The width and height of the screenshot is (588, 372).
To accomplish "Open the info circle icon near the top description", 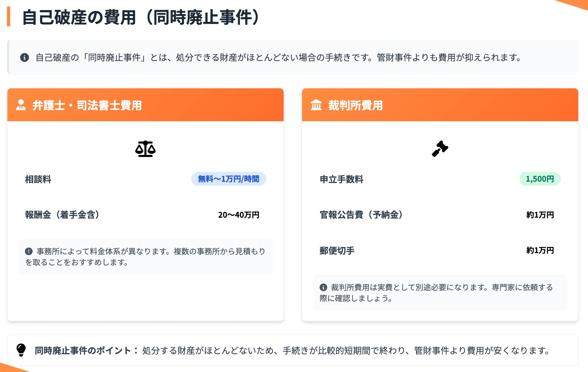I will [x=25, y=57].
